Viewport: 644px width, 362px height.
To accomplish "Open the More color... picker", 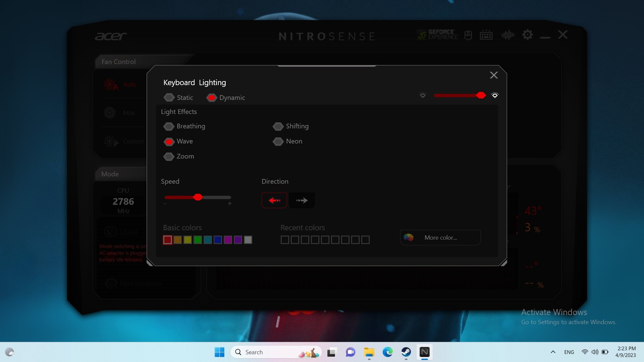I will coord(440,238).
